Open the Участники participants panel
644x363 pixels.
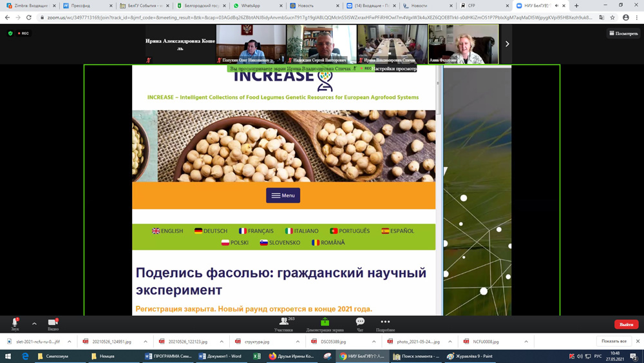point(283,323)
